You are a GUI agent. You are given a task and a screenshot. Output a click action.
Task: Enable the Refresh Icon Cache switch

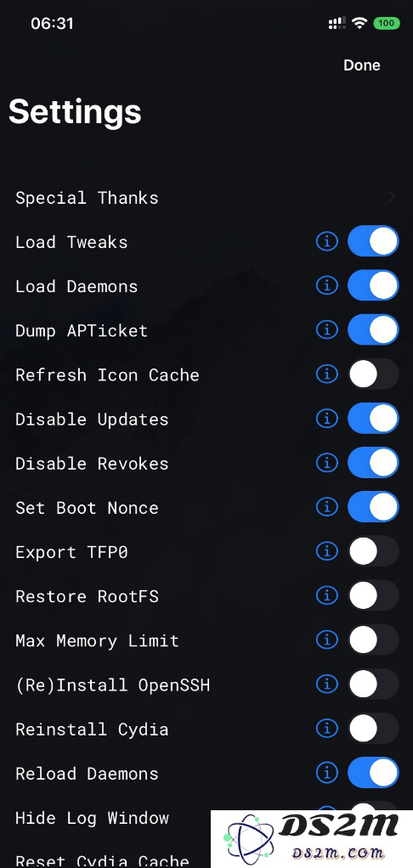pyautogui.click(x=373, y=375)
